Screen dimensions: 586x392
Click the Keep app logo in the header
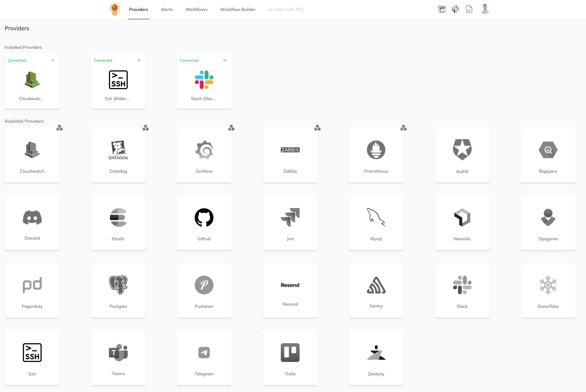(x=115, y=9)
